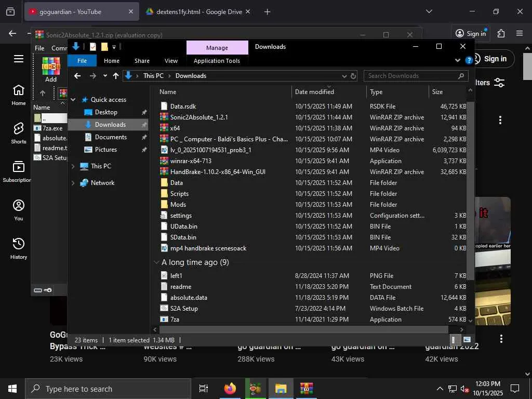The image size is (532, 399).
Task: Open Firefox application menu
Action: tap(519, 33)
